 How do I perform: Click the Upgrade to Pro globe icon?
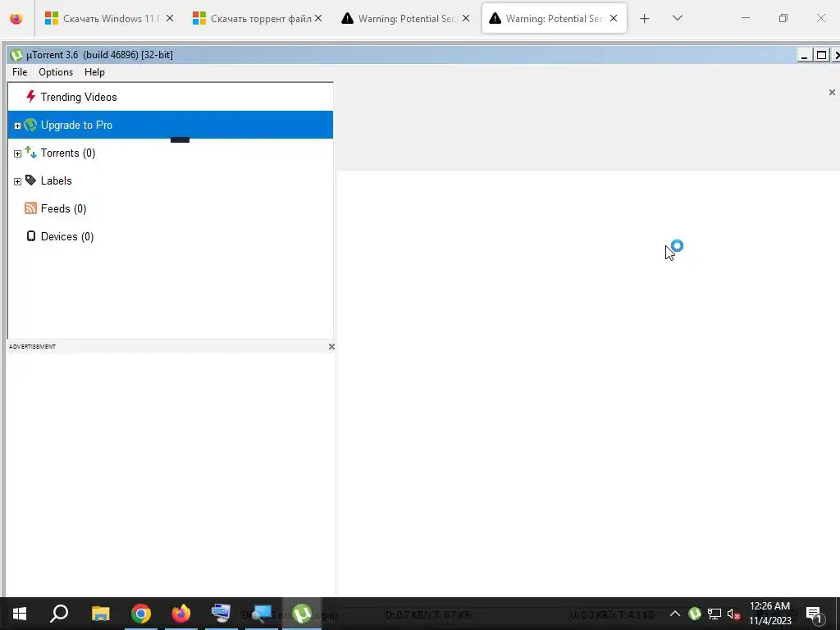tap(30, 125)
